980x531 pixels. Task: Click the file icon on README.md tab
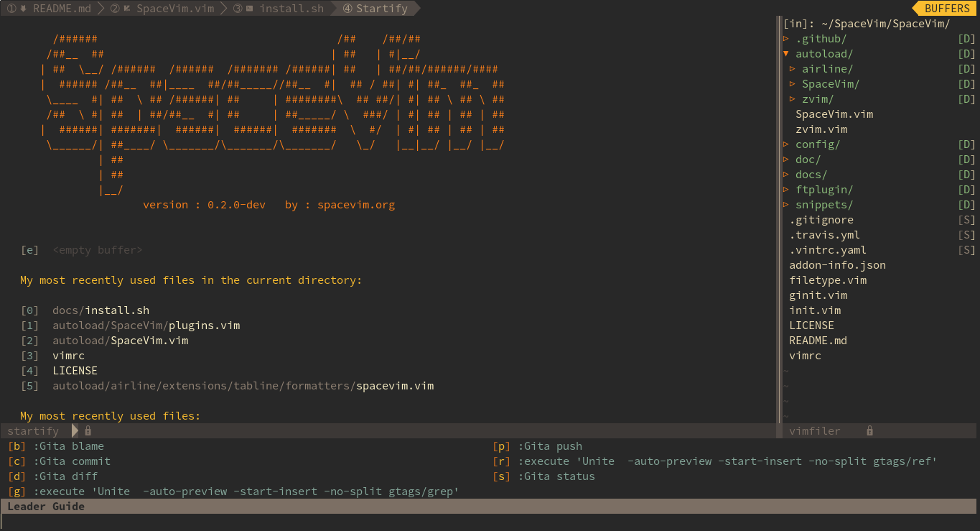click(x=23, y=9)
